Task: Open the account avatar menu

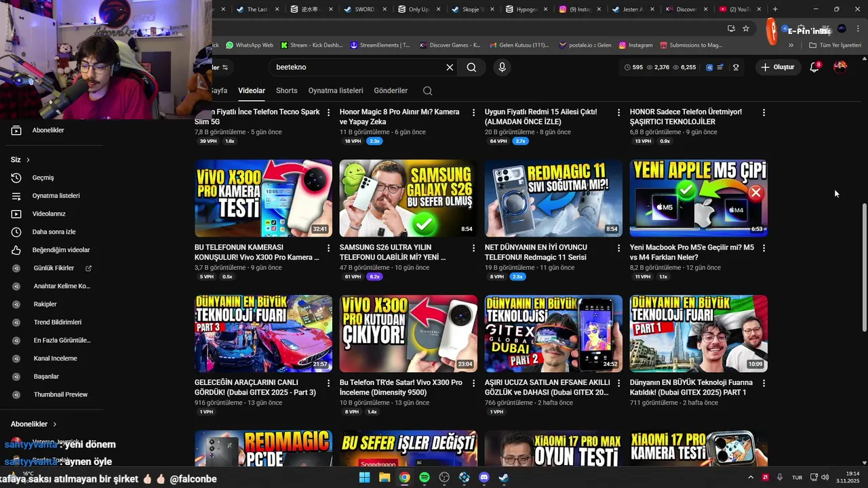Action: [840, 67]
